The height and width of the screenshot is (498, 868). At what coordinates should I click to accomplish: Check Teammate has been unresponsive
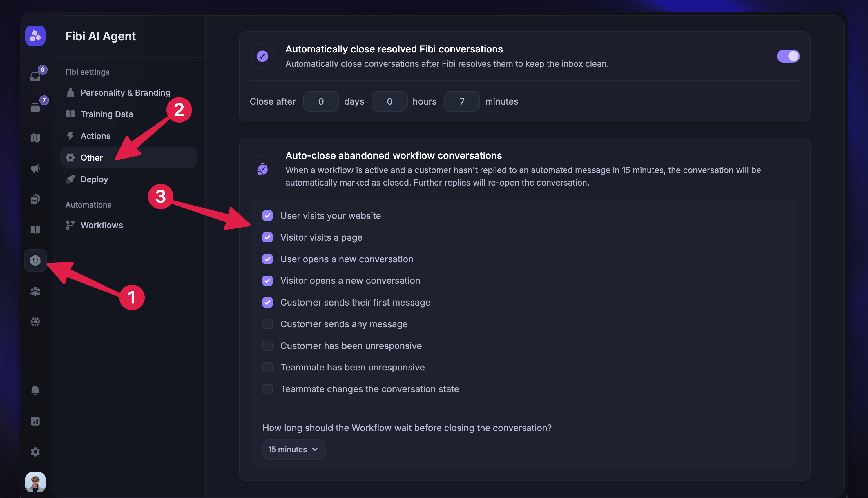(x=268, y=367)
